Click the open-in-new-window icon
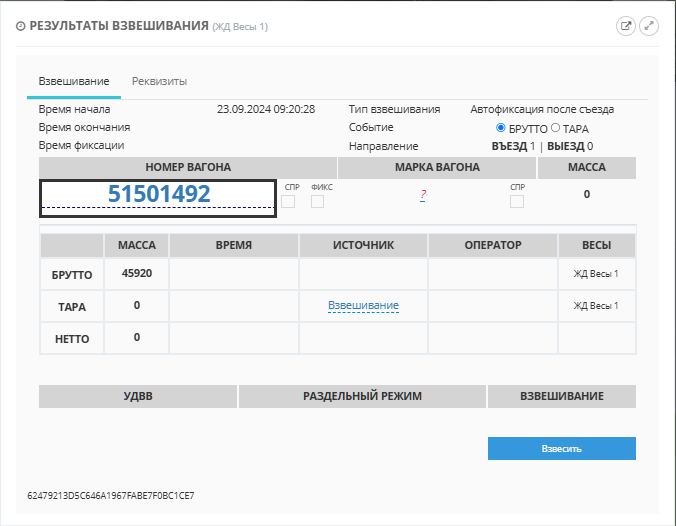 tap(626, 26)
